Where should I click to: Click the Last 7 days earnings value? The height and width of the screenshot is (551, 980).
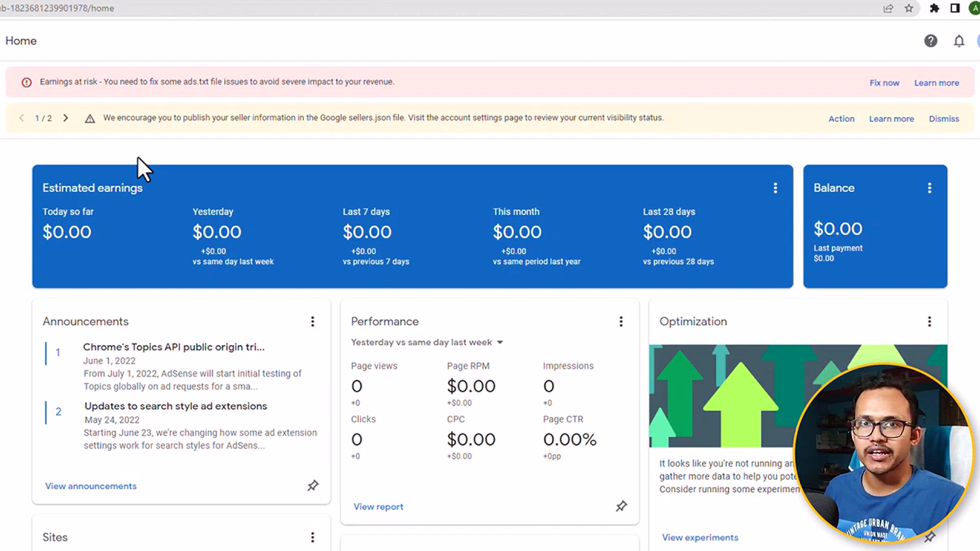[x=367, y=232]
